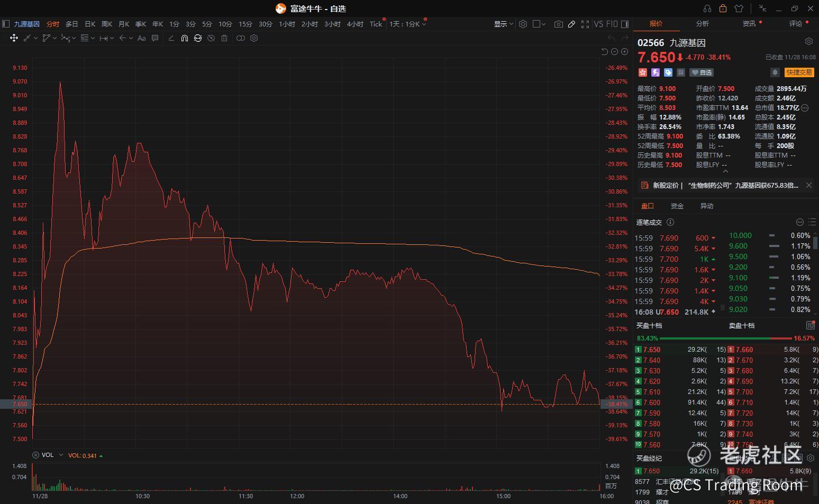Click the zoom-in plus icon on chart
Image resolution: width=819 pixels, height=504 pixels.
[x=625, y=52]
